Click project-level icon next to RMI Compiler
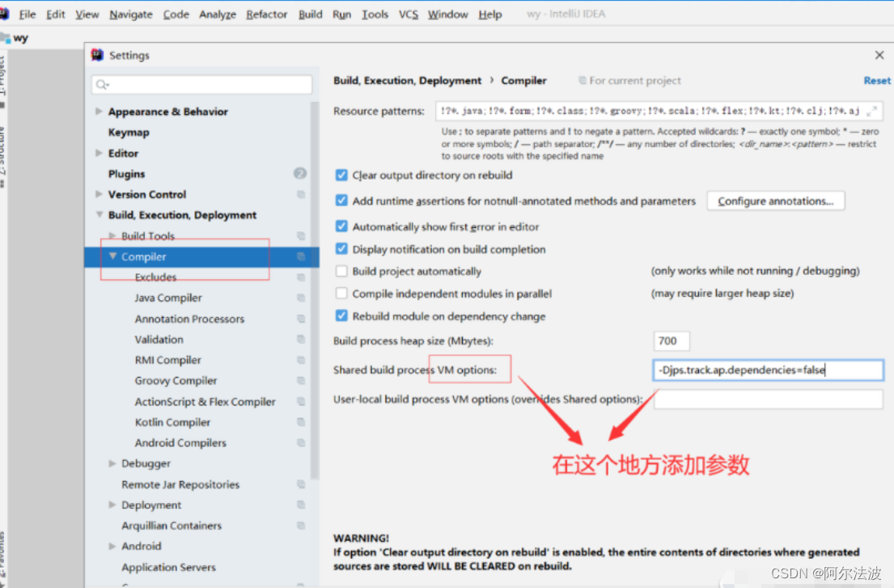Image resolution: width=894 pixels, height=588 pixels. tap(301, 360)
